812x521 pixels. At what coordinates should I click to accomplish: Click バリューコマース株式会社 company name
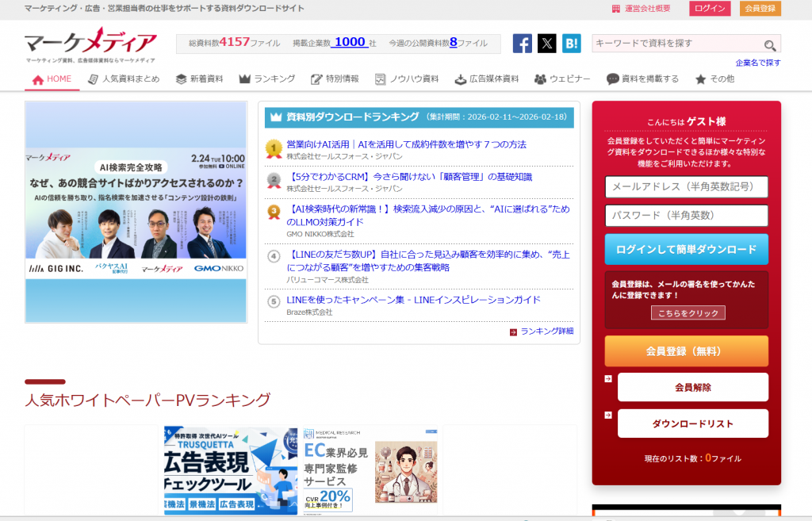[327, 280]
